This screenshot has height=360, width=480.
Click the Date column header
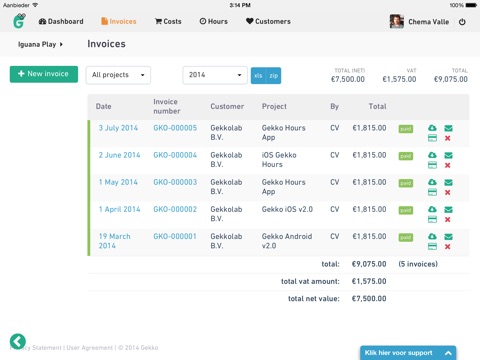click(x=103, y=107)
